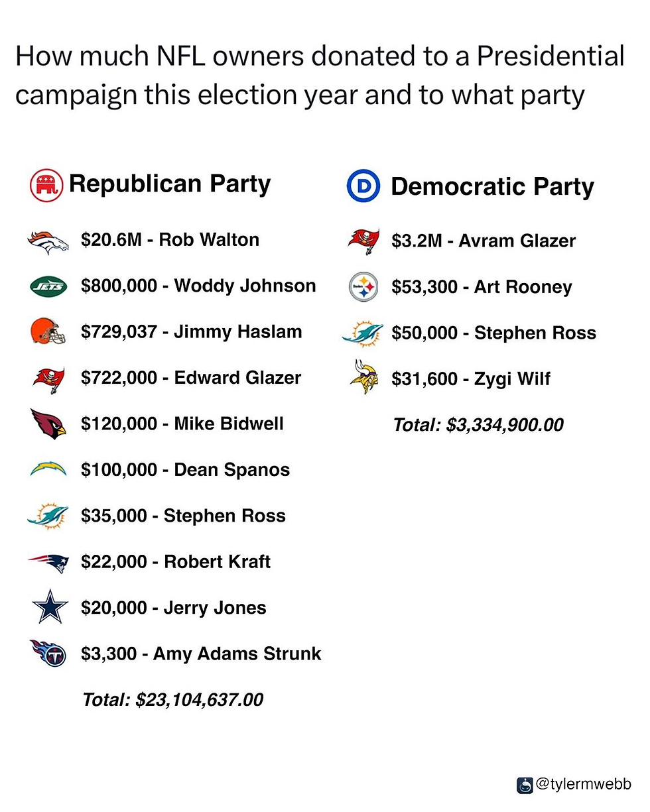Viewport: 650px width, 812px height.
Task: Click the Buccaneers logo beside Avram Glazer
Action: click(x=363, y=241)
